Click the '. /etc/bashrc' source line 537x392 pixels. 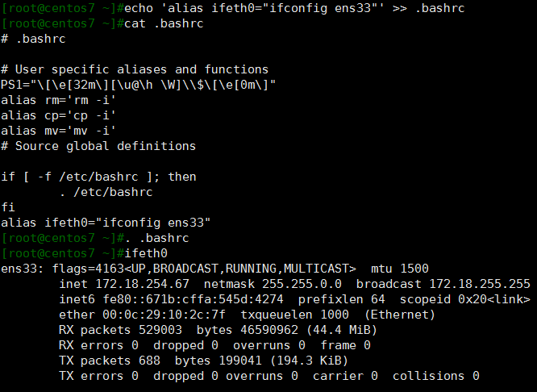(x=106, y=192)
